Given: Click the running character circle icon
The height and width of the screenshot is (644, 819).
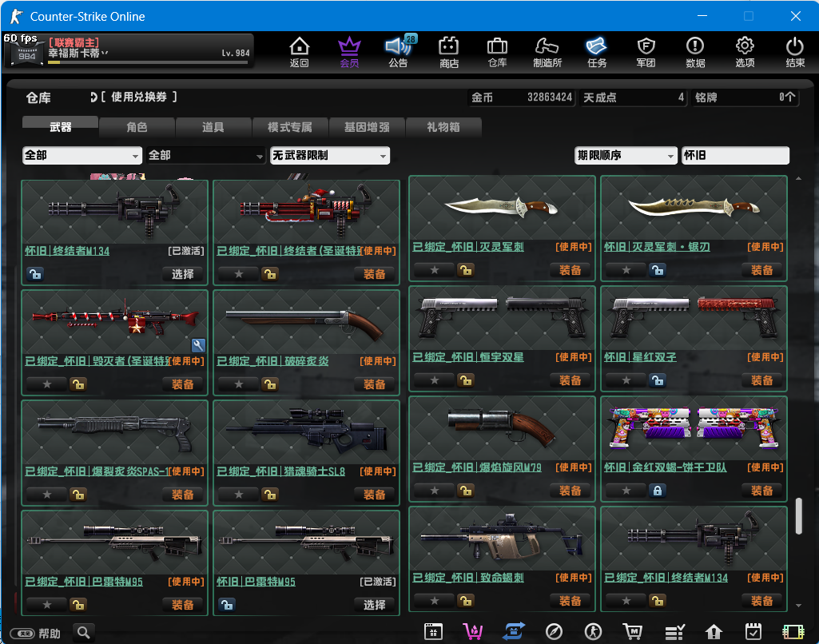Looking at the screenshot, I should click(593, 632).
